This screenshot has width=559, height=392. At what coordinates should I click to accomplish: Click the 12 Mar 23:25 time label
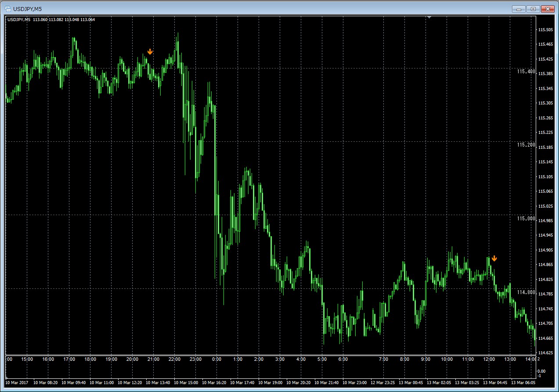tap(382, 382)
